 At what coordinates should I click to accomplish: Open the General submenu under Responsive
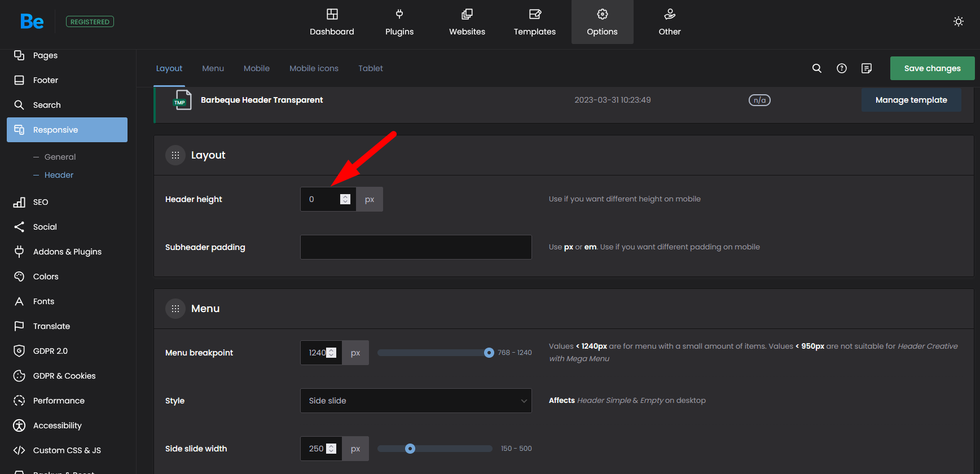60,157
